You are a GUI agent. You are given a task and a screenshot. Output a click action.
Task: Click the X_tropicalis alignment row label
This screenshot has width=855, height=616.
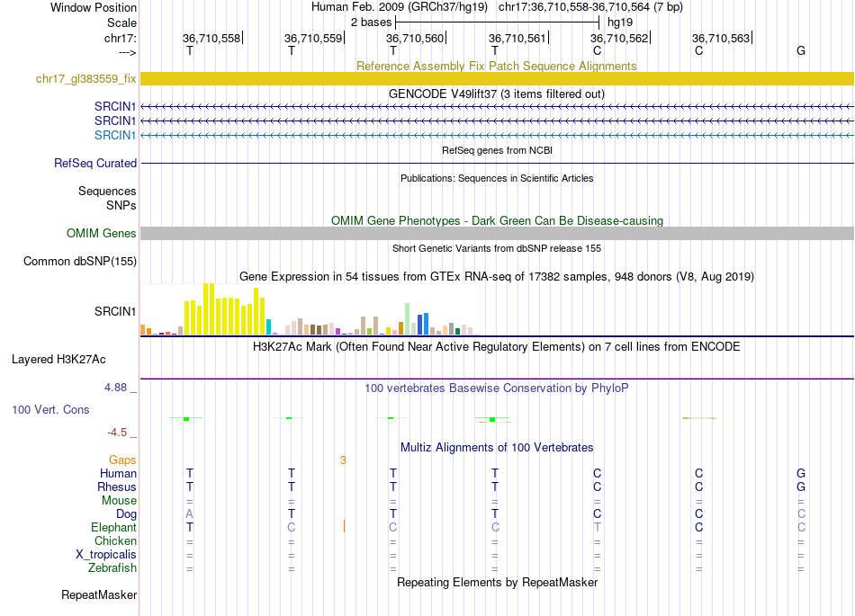coord(106,555)
